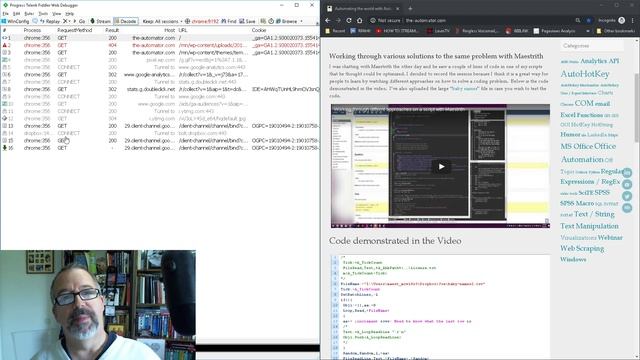640x360 pixels.
Task: Toggle the Decode button in Fiddler
Action: click(x=126, y=21)
